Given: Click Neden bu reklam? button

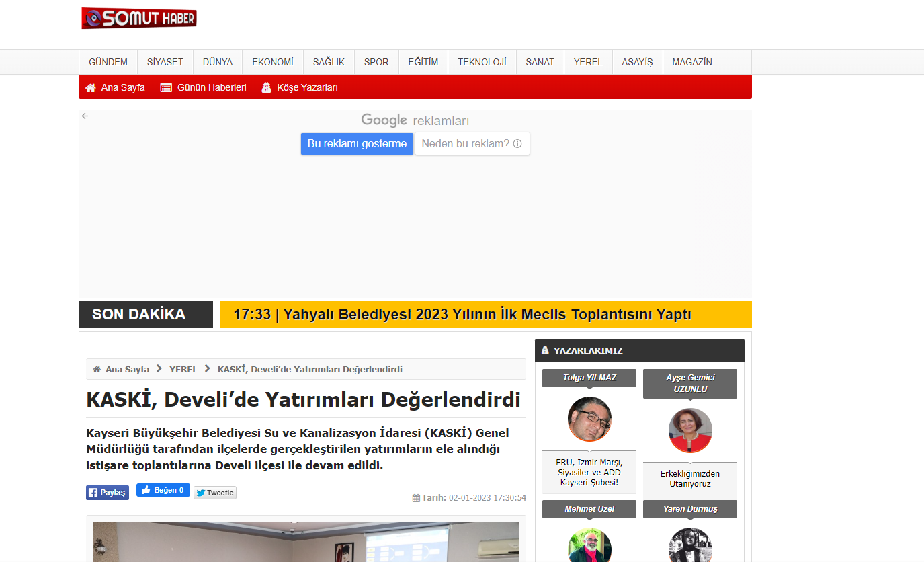Looking at the screenshot, I should 472,144.
